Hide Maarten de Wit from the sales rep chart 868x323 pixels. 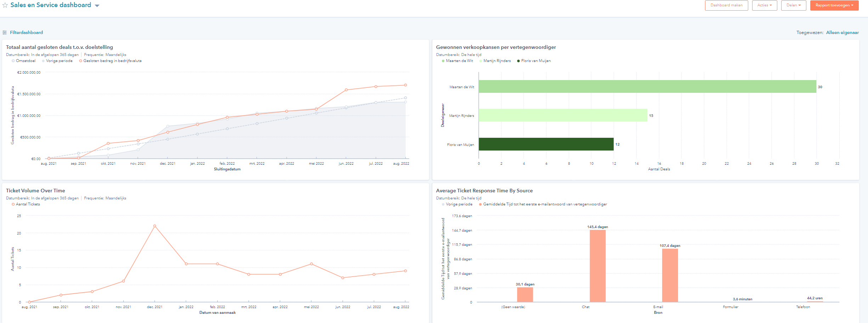(x=460, y=61)
